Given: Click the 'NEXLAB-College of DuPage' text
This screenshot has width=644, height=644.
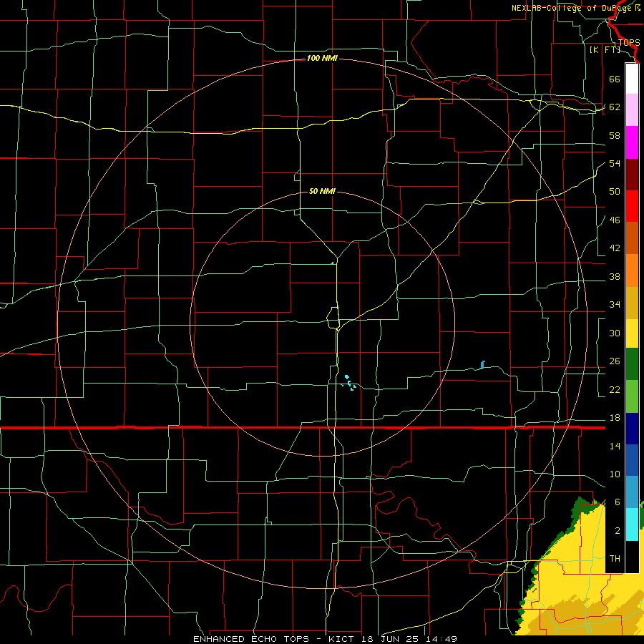Looking at the screenshot, I should (572, 8).
